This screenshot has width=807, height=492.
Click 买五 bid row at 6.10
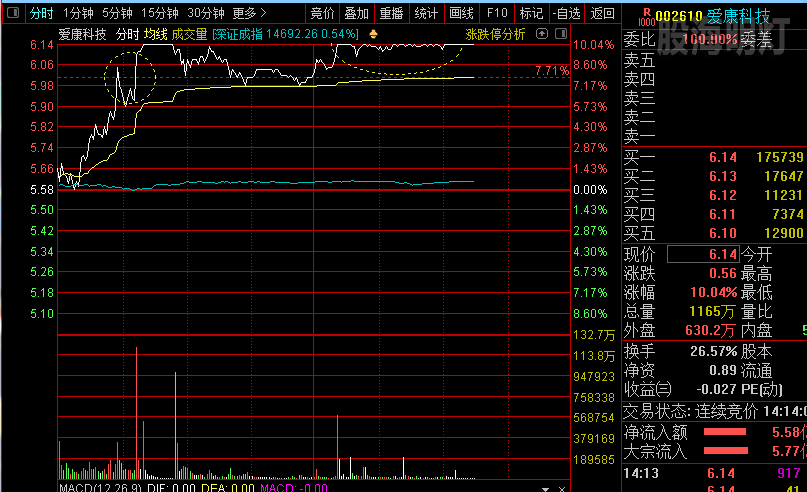pos(713,233)
